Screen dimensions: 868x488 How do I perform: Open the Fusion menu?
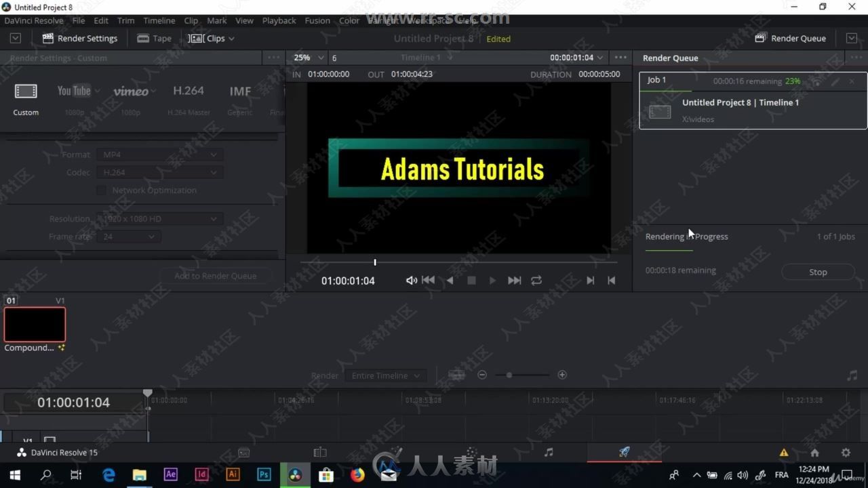(x=317, y=20)
